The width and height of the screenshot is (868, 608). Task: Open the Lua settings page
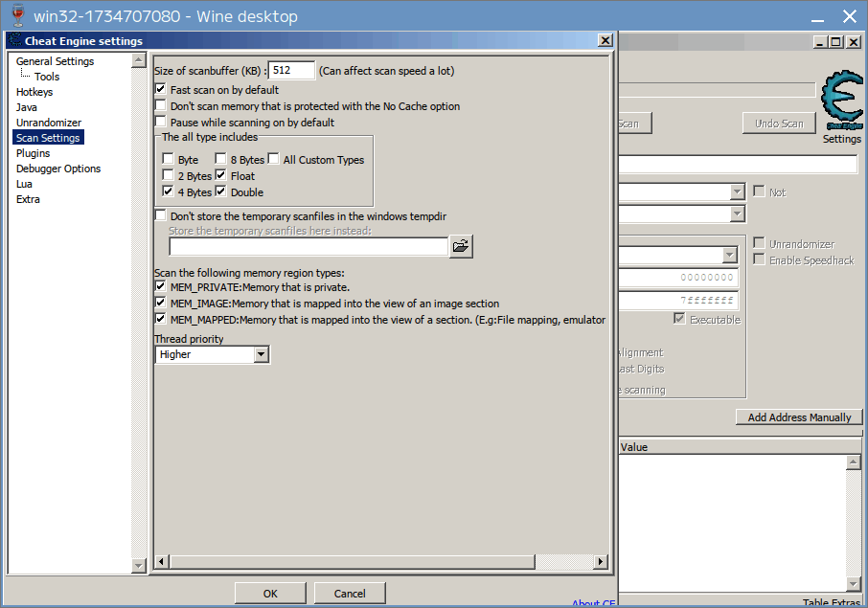click(24, 184)
